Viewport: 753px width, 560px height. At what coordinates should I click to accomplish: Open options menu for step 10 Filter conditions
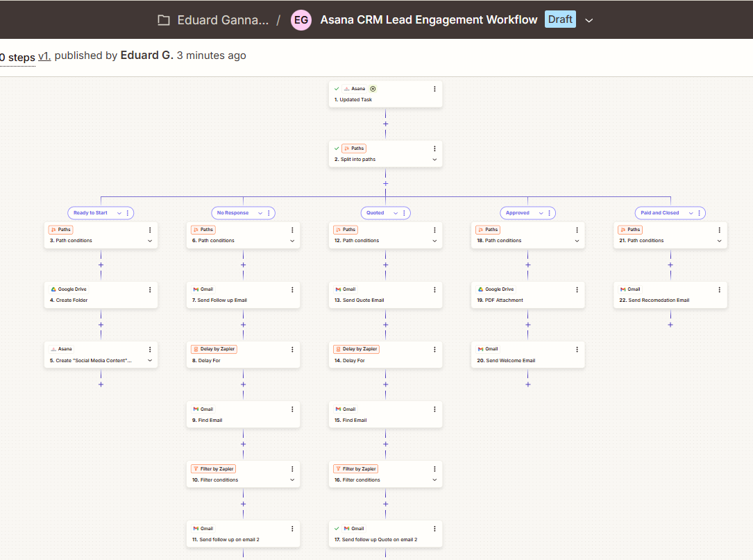click(292, 468)
